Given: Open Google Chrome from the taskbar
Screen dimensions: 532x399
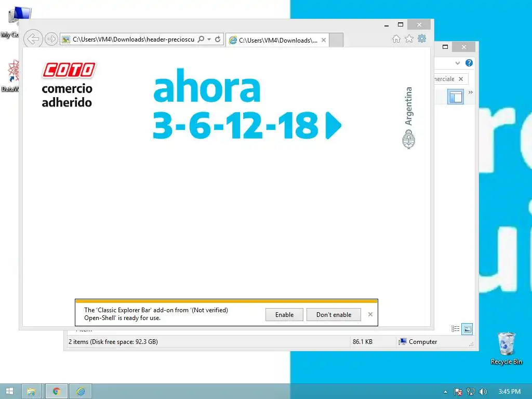Looking at the screenshot, I should pos(57,392).
